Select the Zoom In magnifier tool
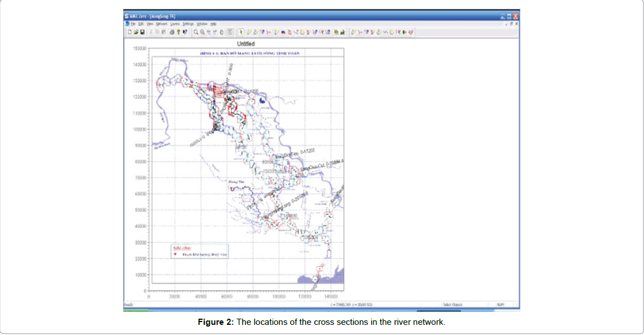644x335 pixels. pos(196,32)
